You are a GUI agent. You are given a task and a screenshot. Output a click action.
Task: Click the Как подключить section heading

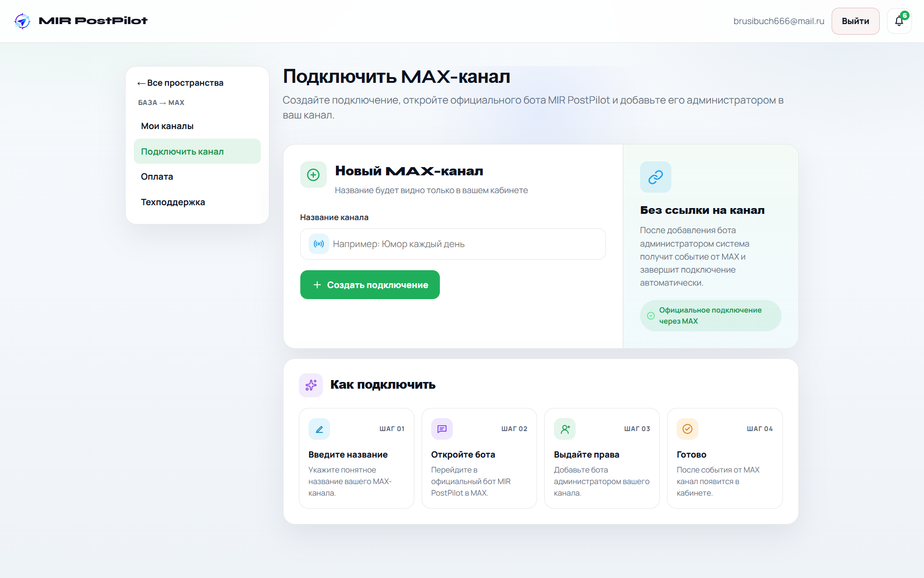pos(383,385)
